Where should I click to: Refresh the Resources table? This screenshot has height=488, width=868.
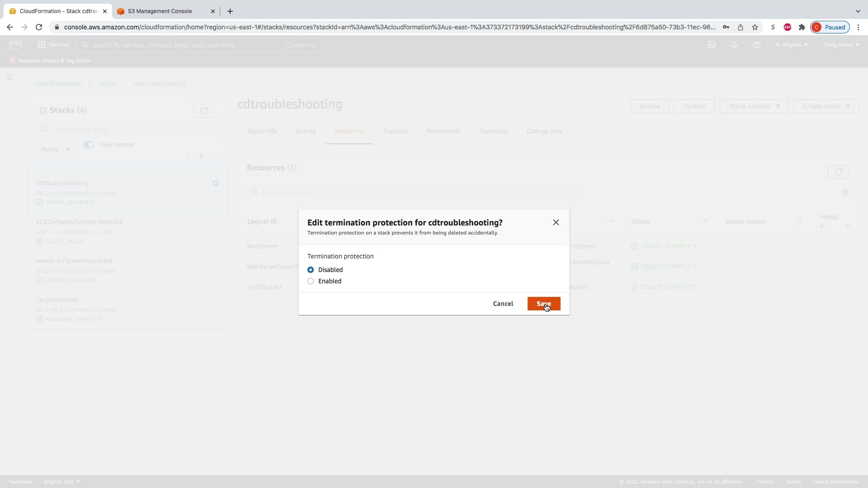(x=839, y=172)
